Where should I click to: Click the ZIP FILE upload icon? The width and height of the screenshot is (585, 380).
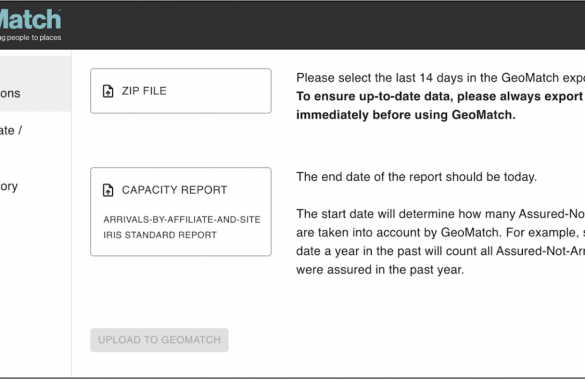[108, 91]
